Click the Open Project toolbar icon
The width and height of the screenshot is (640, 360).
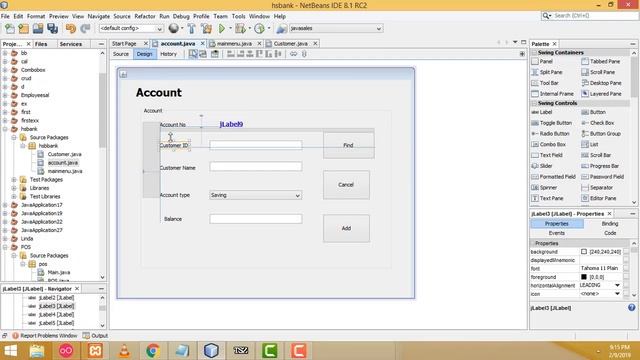(x=38, y=28)
